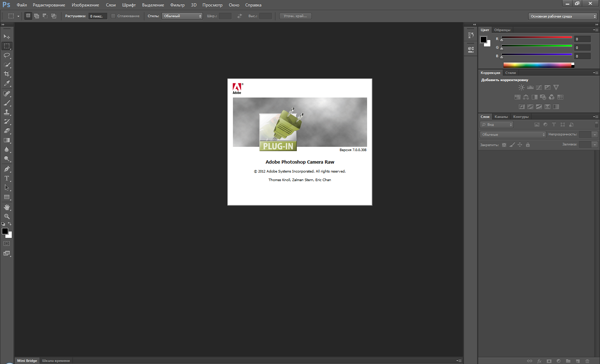Image resolution: width=600 pixels, height=364 pixels.
Task: Select the Lasso tool
Action: click(7, 55)
